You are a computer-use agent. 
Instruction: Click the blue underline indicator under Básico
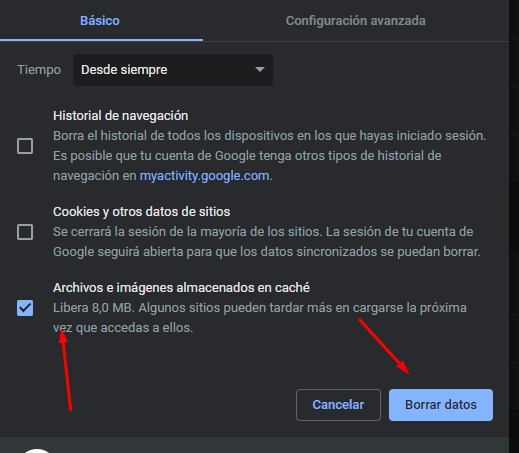pyautogui.click(x=101, y=40)
